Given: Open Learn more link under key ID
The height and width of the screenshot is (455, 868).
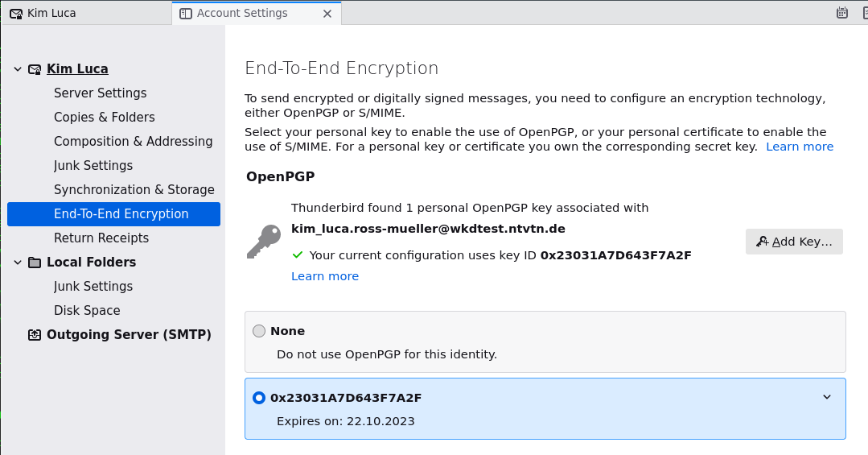Looking at the screenshot, I should pos(325,276).
